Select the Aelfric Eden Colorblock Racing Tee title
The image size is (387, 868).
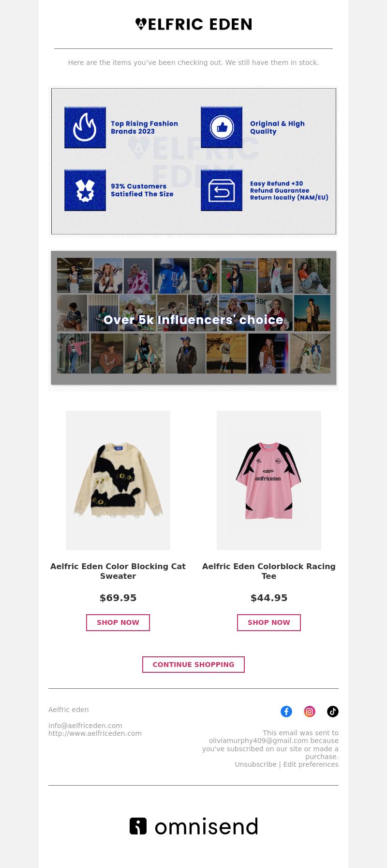tap(269, 571)
